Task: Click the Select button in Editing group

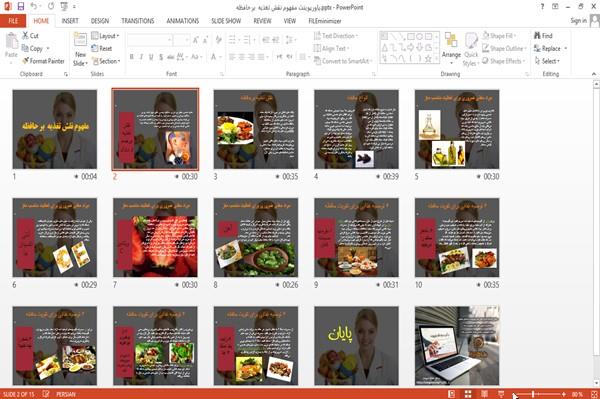Action: coord(547,61)
